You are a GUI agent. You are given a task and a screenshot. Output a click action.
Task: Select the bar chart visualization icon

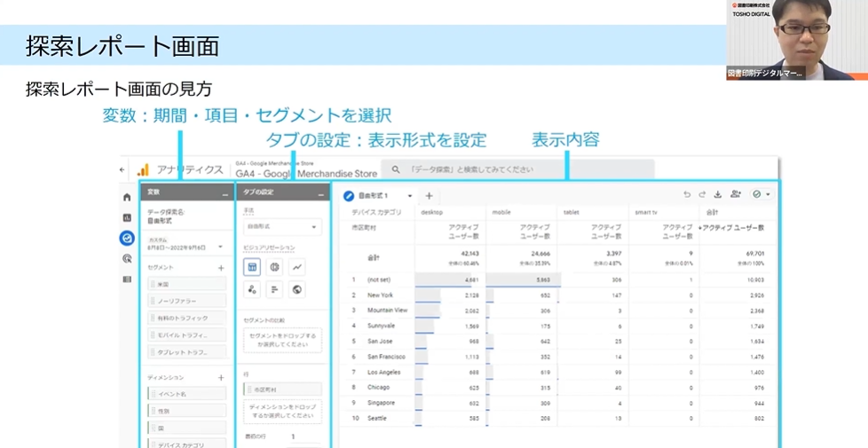[274, 289]
